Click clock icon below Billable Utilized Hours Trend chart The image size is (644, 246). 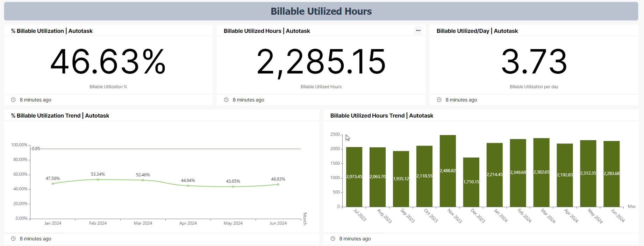coord(333,239)
